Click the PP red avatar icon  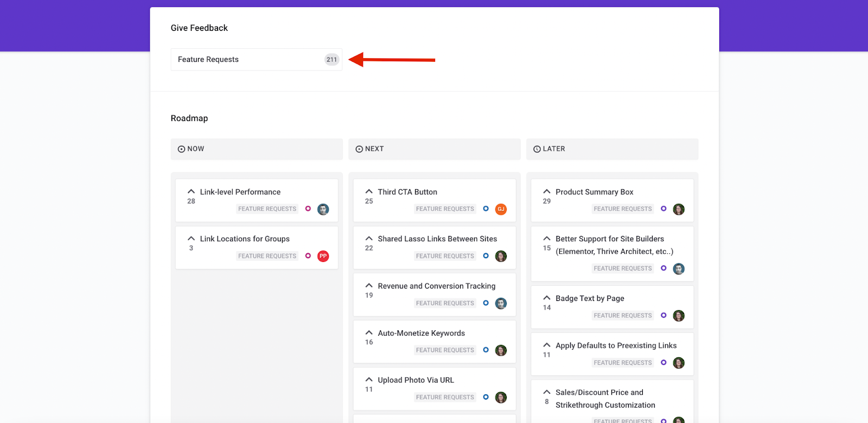(x=323, y=256)
